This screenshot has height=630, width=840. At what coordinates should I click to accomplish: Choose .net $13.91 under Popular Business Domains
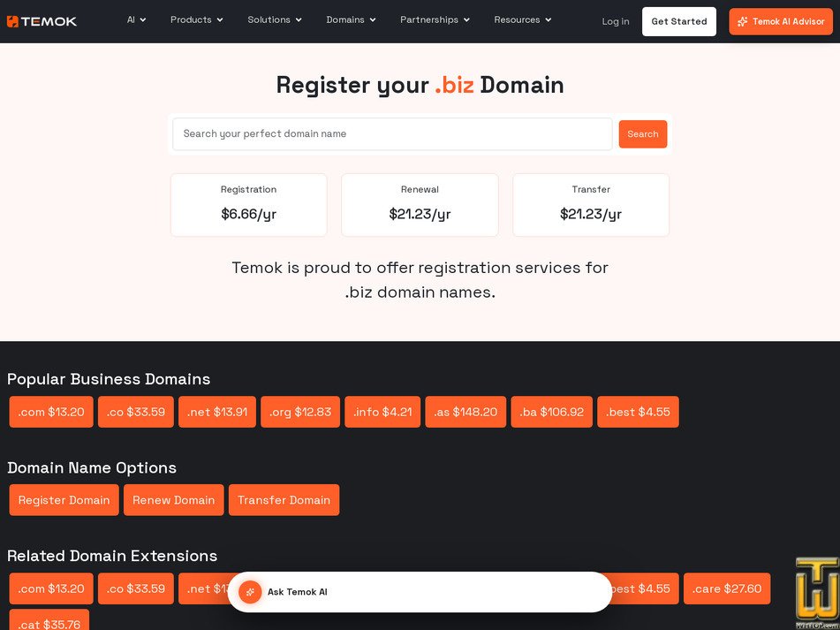pos(217,412)
